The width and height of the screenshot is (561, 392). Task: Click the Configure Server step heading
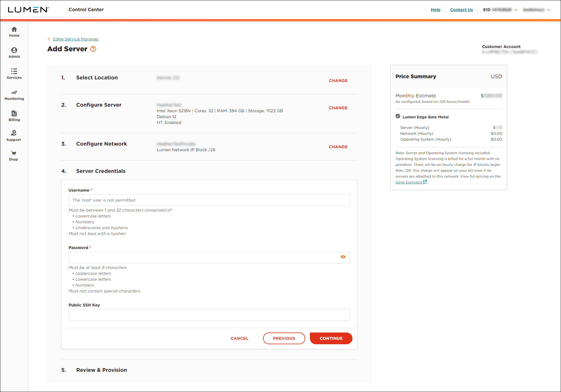coord(99,105)
